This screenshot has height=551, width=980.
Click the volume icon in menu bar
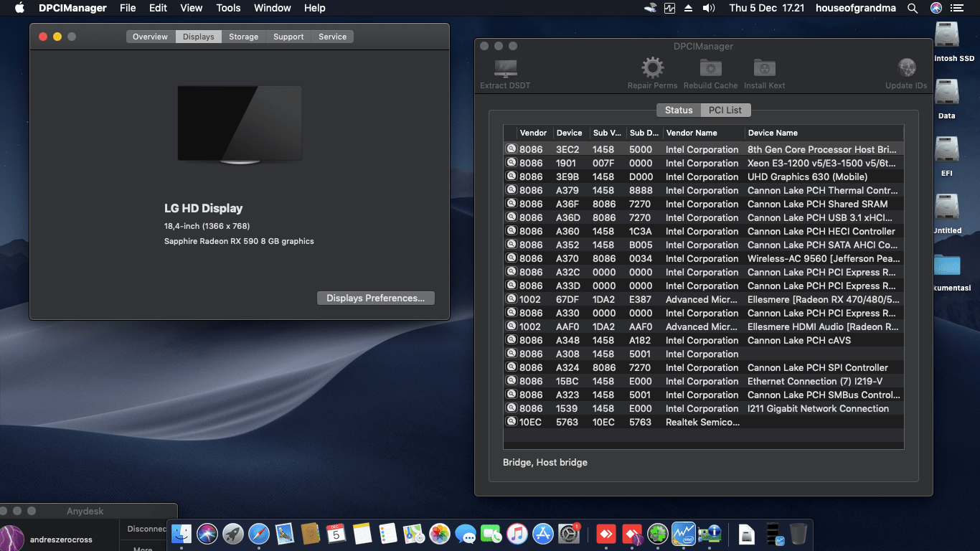pos(709,8)
